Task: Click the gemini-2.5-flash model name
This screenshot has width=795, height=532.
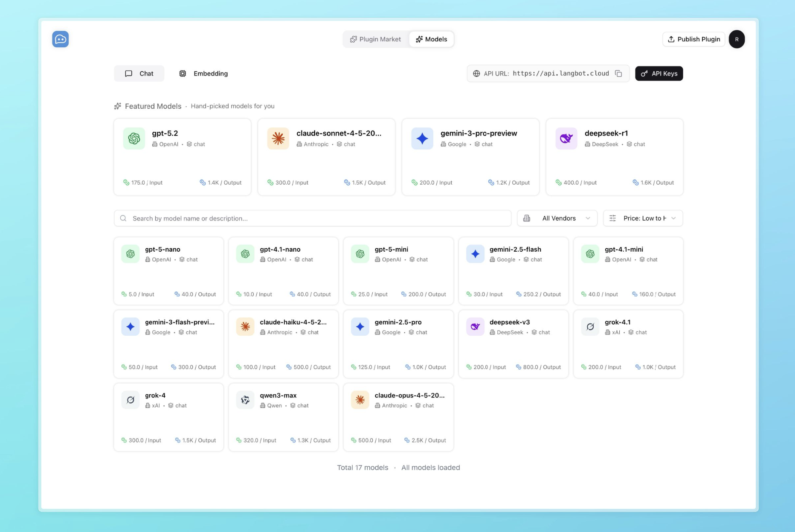Action: 515,249
